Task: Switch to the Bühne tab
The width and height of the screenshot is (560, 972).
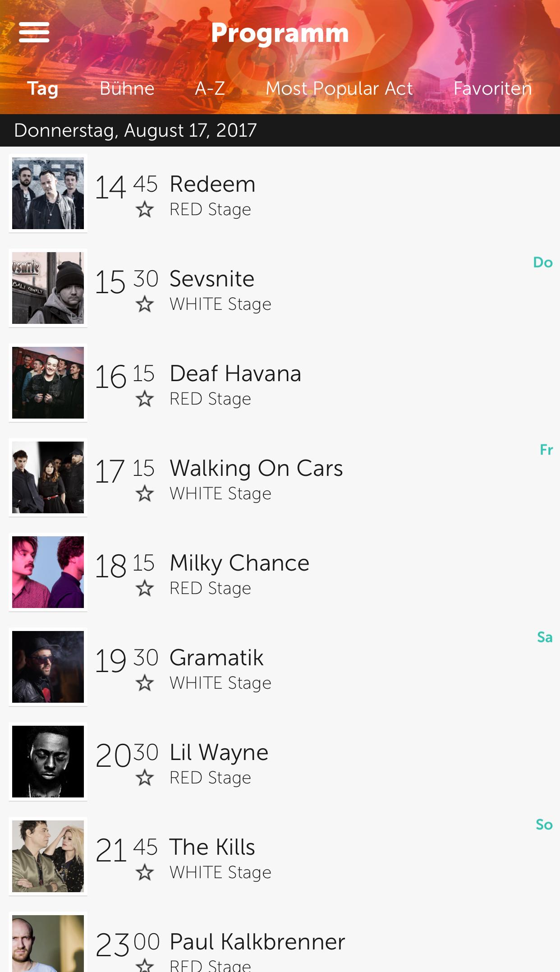Action: [127, 88]
